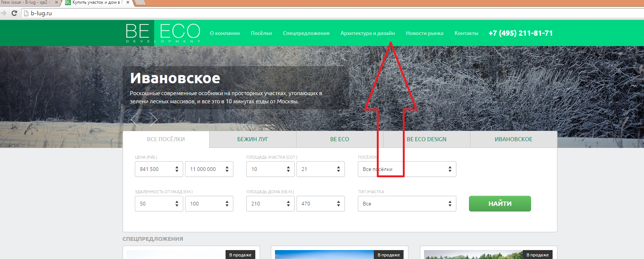644x259 pixels.
Task: Reload the page with the refresh icon
Action: click(x=14, y=13)
